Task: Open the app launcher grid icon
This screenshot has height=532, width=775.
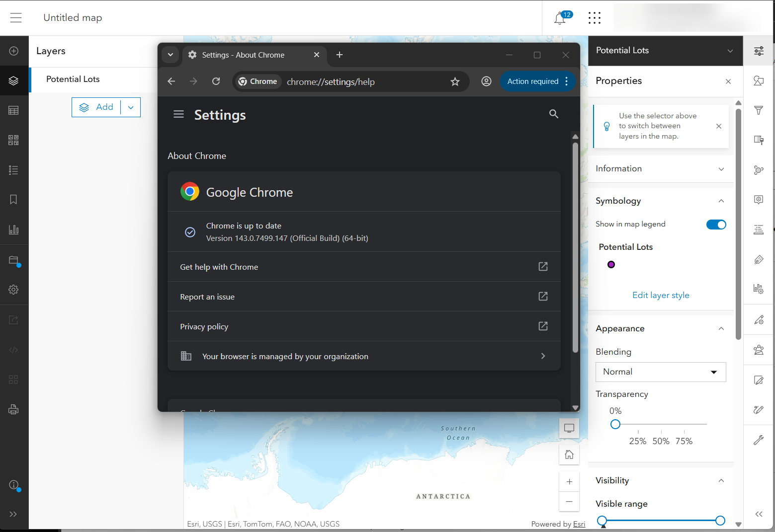Action: (x=595, y=18)
